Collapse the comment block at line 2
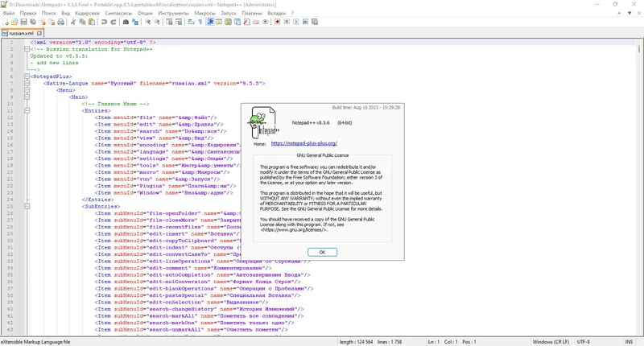This screenshot has width=644, height=346. pyautogui.click(x=27, y=49)
